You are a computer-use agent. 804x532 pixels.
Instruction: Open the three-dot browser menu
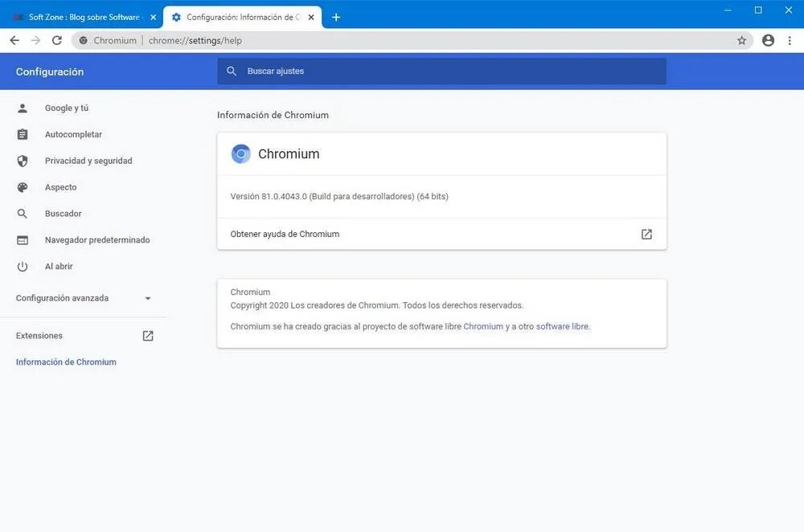pyautogui.click(x=790, y=40)
